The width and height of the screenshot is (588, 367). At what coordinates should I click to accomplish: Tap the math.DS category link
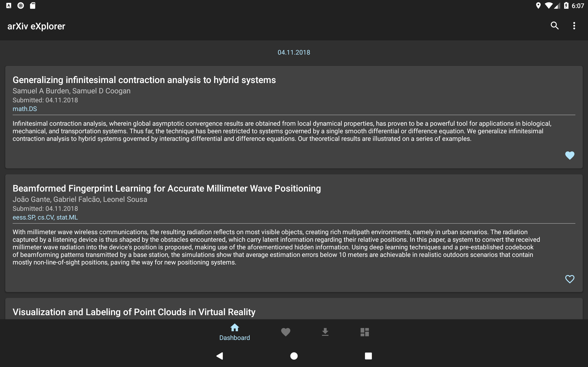(25, 109)
